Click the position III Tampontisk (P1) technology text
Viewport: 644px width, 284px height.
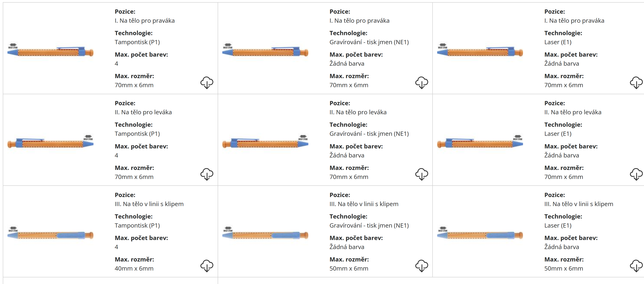click(137, 225)
